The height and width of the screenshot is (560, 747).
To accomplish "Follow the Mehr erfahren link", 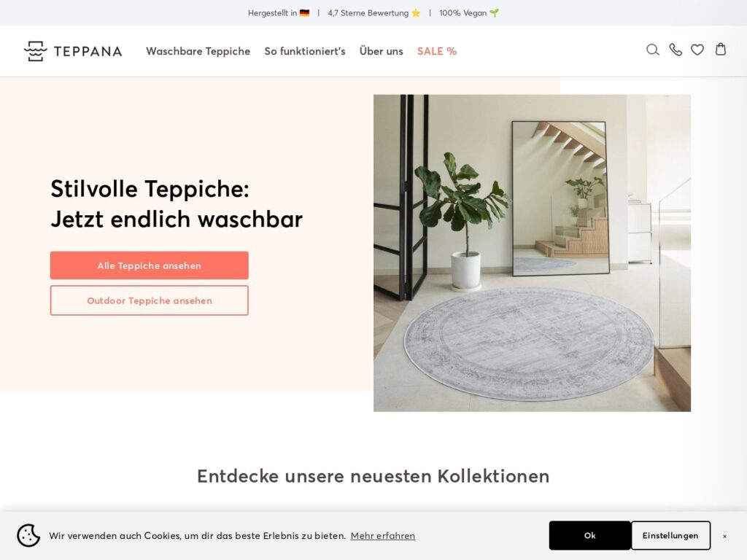I will [x=382, y=536].
